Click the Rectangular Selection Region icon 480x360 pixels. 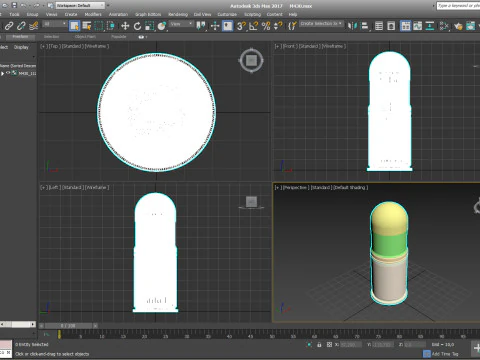(x=99, y=26)
